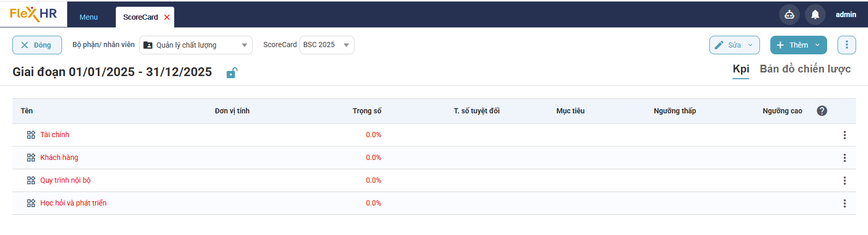Close the ScoreCard tab

click(167, 17)
